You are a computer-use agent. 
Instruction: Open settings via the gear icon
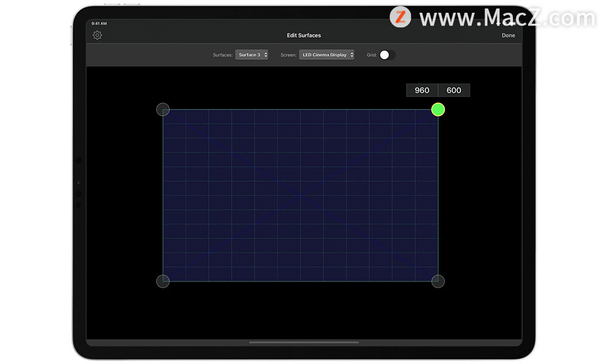click(x=97, y=35)
